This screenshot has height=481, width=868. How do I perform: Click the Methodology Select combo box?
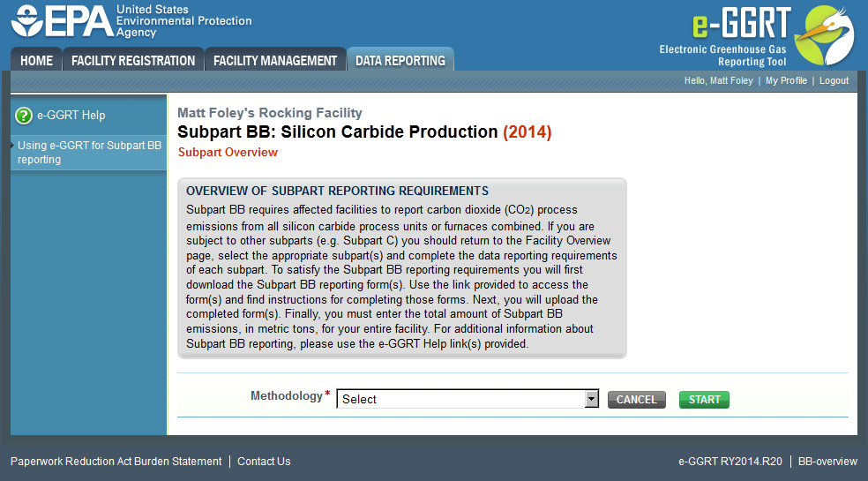point(468,399)
